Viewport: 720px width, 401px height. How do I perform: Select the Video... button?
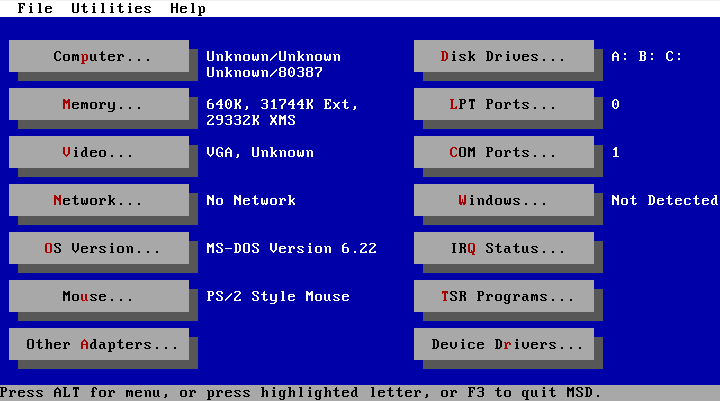[99, 152]
